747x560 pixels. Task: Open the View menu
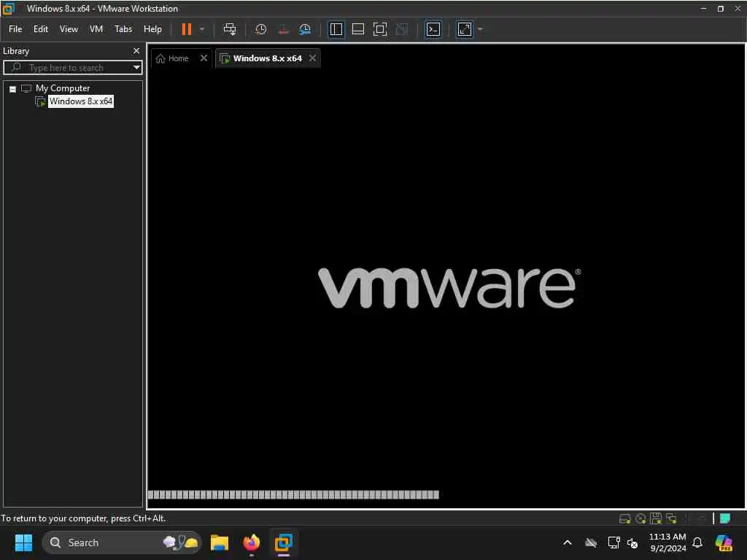(x=69, y=29)
